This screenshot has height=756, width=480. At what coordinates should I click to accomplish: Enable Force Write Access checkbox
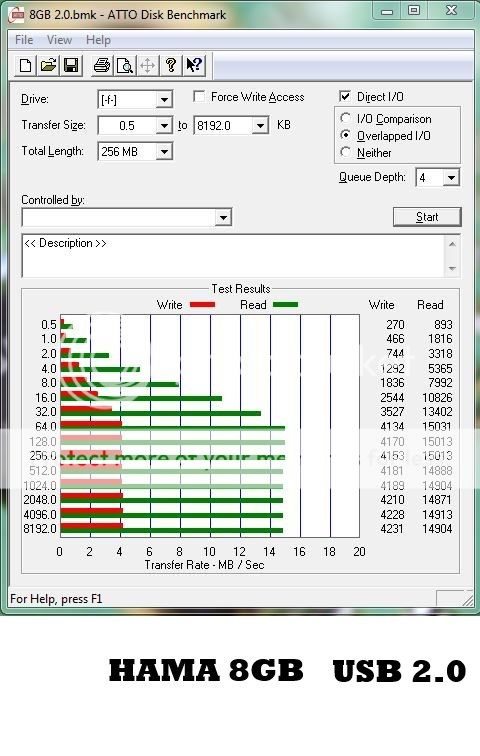coord(199,96)
